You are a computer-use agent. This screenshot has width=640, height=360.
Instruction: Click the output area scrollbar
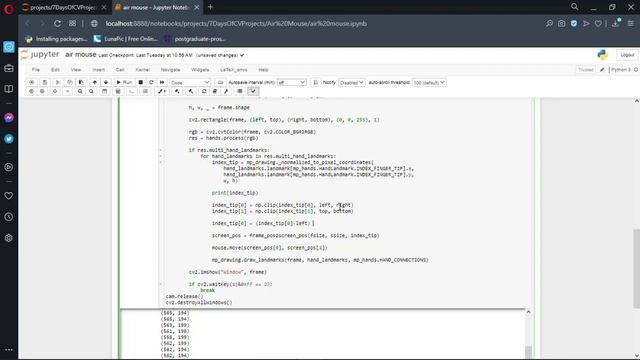click(528, 351)
